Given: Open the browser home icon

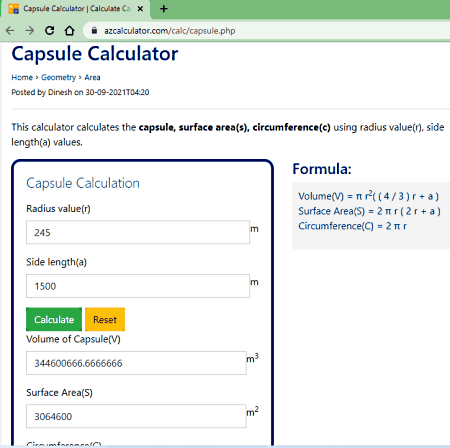Looking at the screenshot, I should 69,31.
